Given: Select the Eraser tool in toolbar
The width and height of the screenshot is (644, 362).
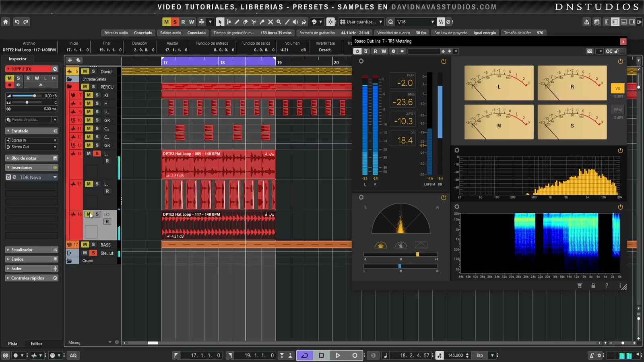Looking at the screenshot, I should coord(245,22).
